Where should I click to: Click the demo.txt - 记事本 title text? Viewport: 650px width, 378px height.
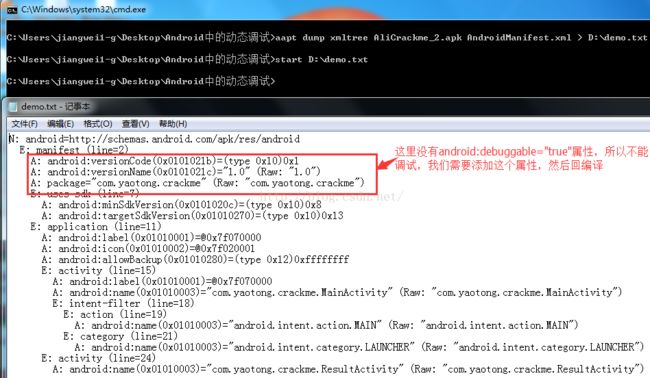[x=56, y=107]
